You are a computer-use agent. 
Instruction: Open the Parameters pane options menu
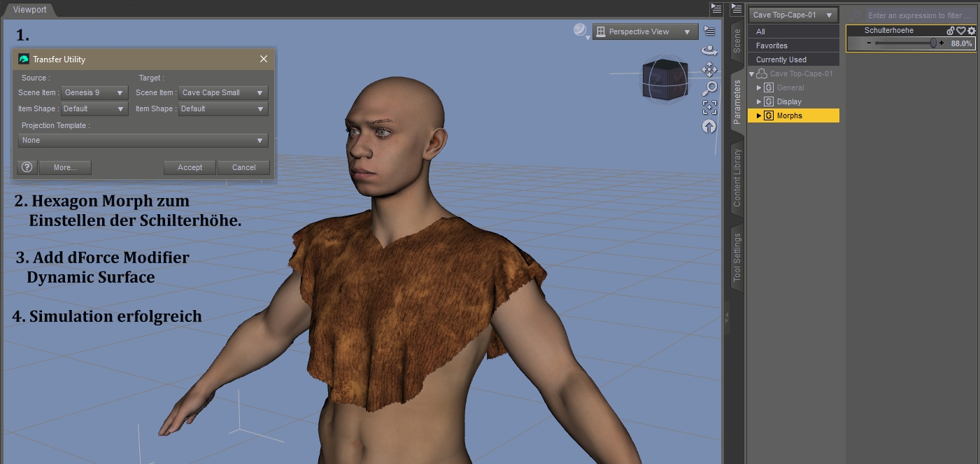pos(736,8)
